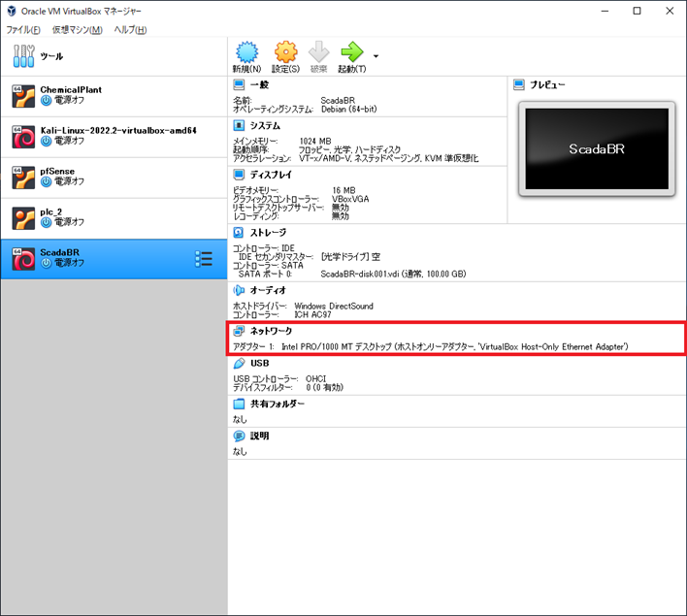Click the General (一般) section icon

pos(239,84)
